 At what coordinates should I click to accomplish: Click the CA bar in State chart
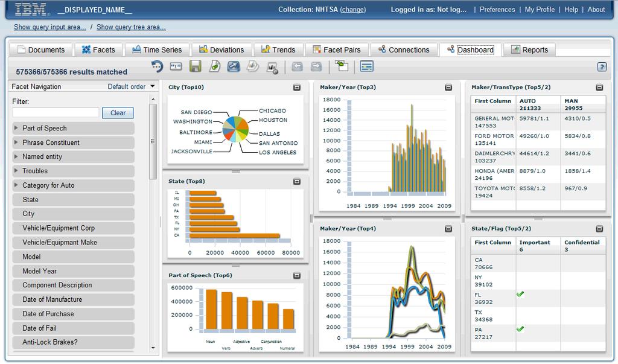[x=235, y=236]
